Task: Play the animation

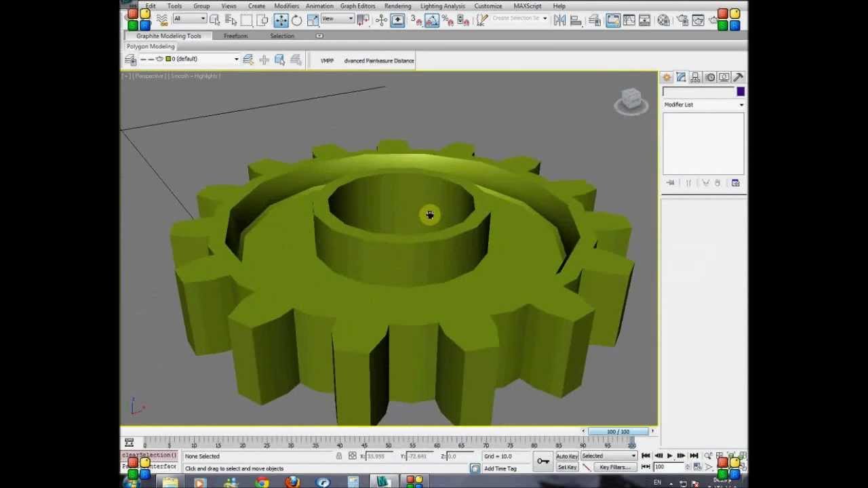Action: point(669,456)
